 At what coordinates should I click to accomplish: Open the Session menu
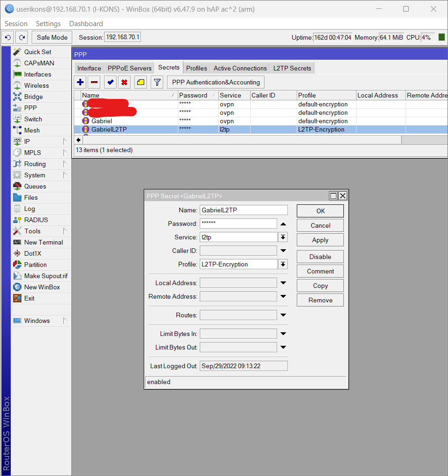pyautogui.click(x=16, y=23)
